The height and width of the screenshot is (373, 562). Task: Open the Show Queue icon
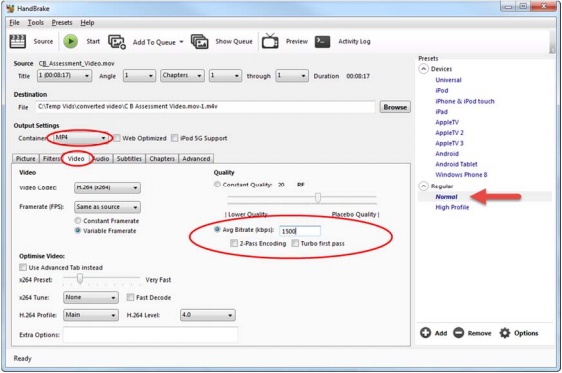coord(200,42)
